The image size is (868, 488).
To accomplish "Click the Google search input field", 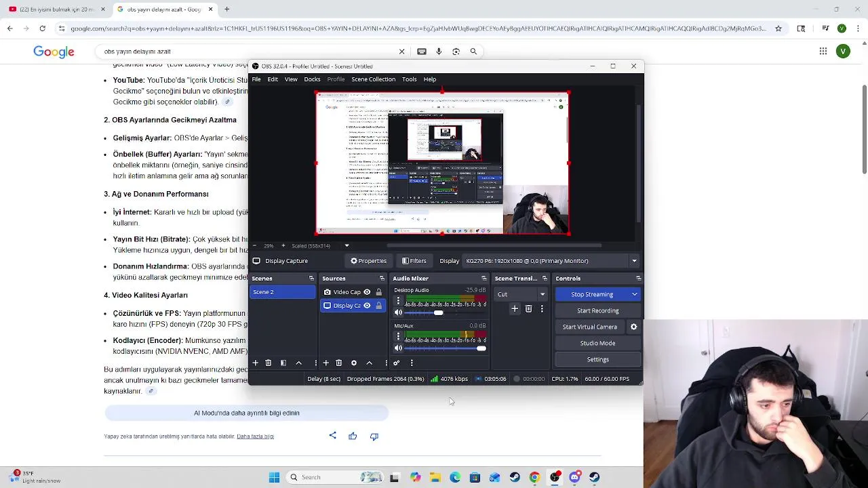I will coord(248,52).
